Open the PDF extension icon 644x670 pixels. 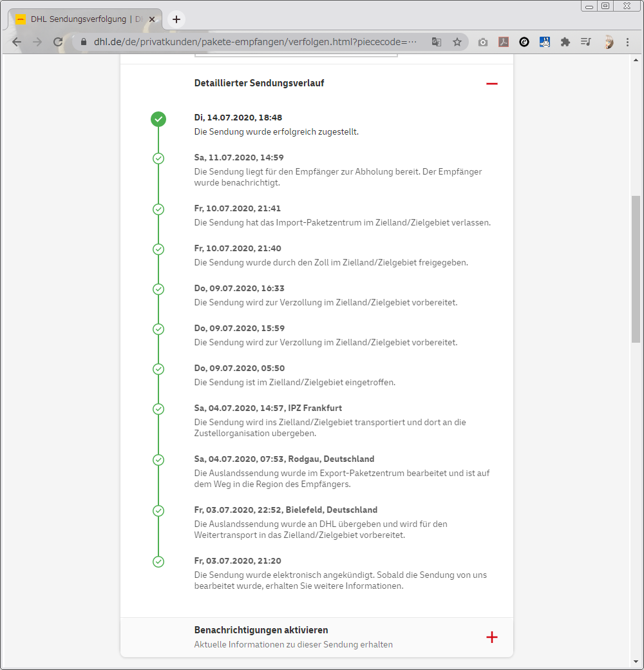coord(504,42)
